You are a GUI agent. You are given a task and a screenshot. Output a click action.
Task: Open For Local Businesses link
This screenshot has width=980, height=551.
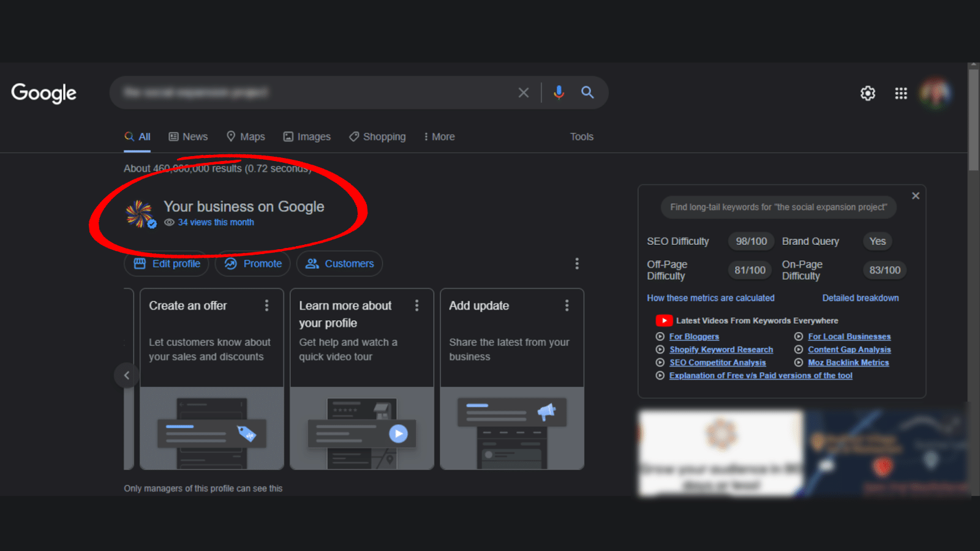[x=850, y=337]
